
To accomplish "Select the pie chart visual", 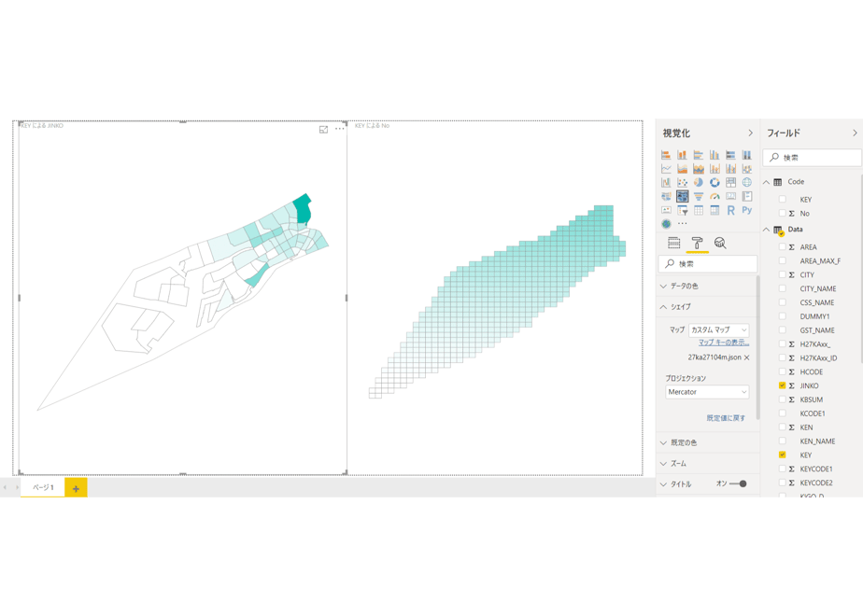I will (699, 182).
